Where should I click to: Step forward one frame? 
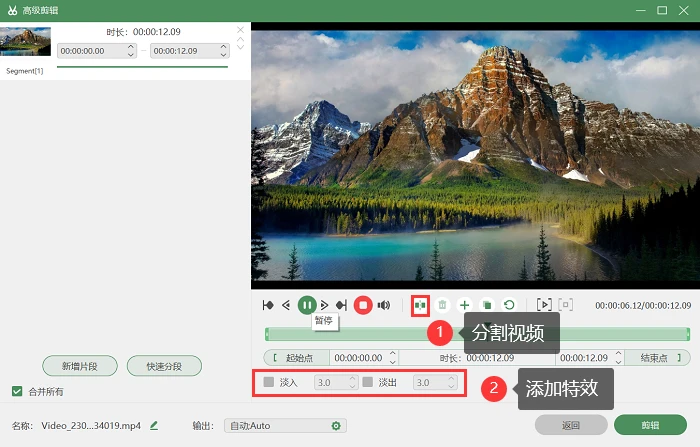point(325,305)
